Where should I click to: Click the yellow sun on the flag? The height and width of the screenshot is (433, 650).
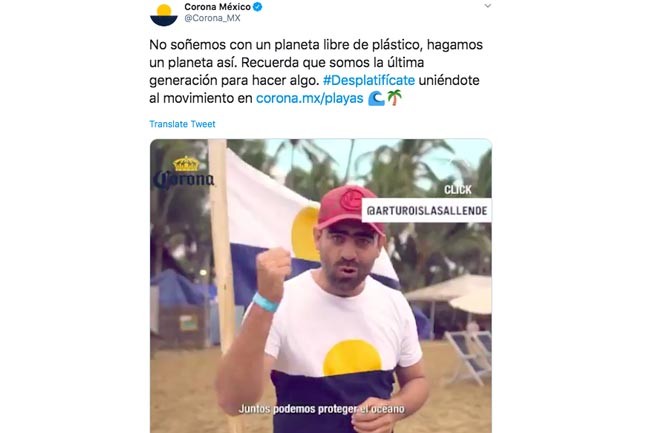(x=306, y=234)
